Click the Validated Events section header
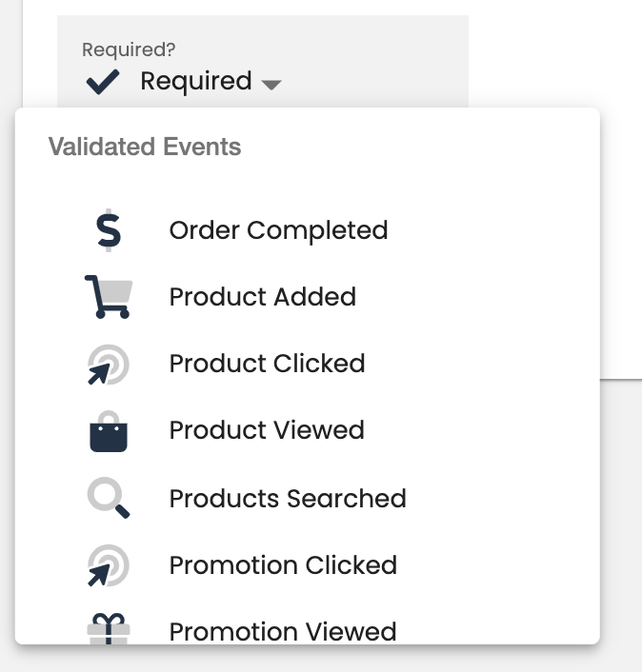642x672 pixels. (x=145, y=148)
